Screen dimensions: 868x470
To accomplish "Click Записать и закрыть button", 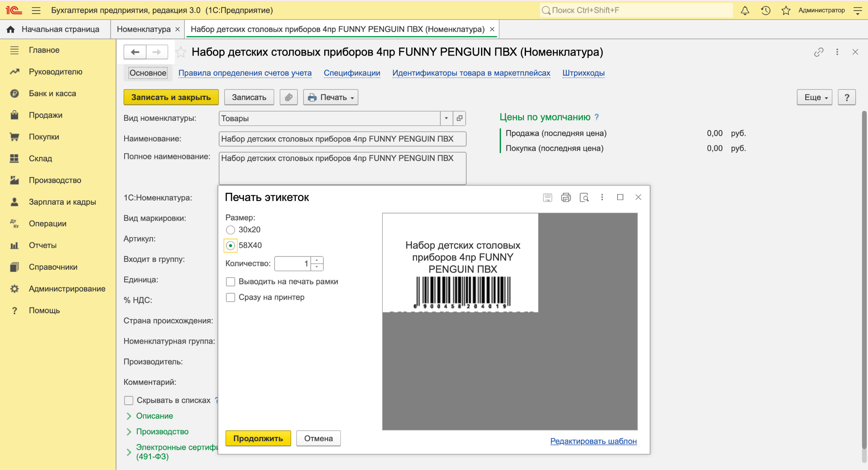I will pos(171,97).
